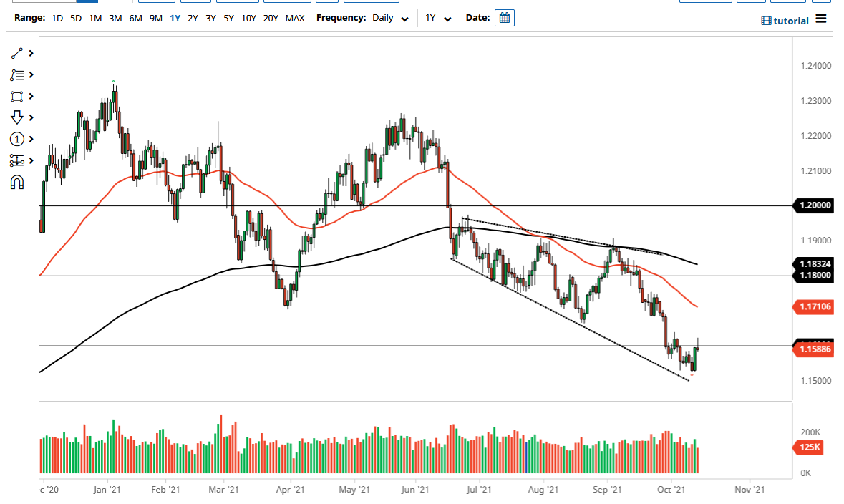844x504 pixels.
Task: Select the arrow annotation tool
Action: (x=16, y=117)
